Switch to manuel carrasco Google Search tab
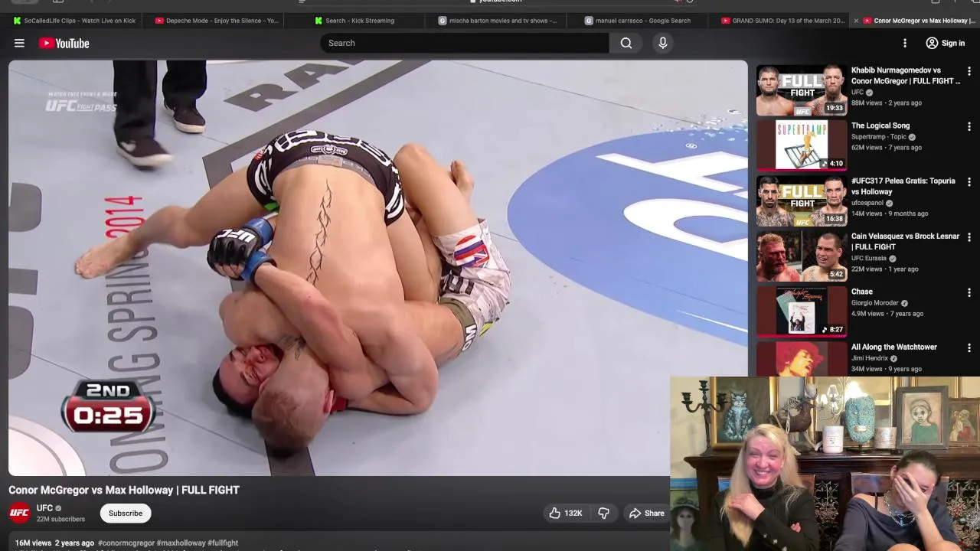The width and height of the screenshot is (980, 551). (638, 21)
